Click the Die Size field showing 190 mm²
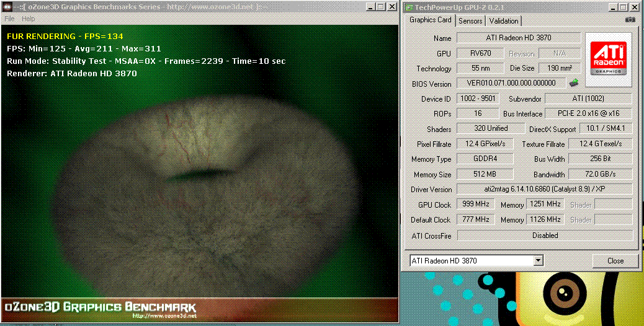Viewport: 644px width, 326px height. [560, 68]
